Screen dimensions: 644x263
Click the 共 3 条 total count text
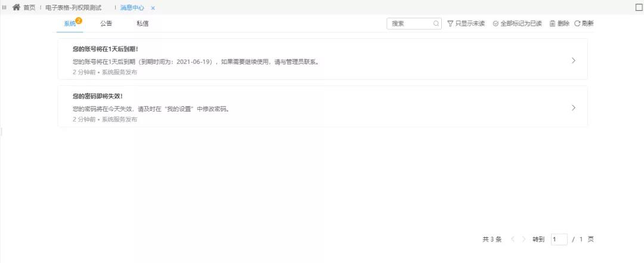[x=492, y=239]
